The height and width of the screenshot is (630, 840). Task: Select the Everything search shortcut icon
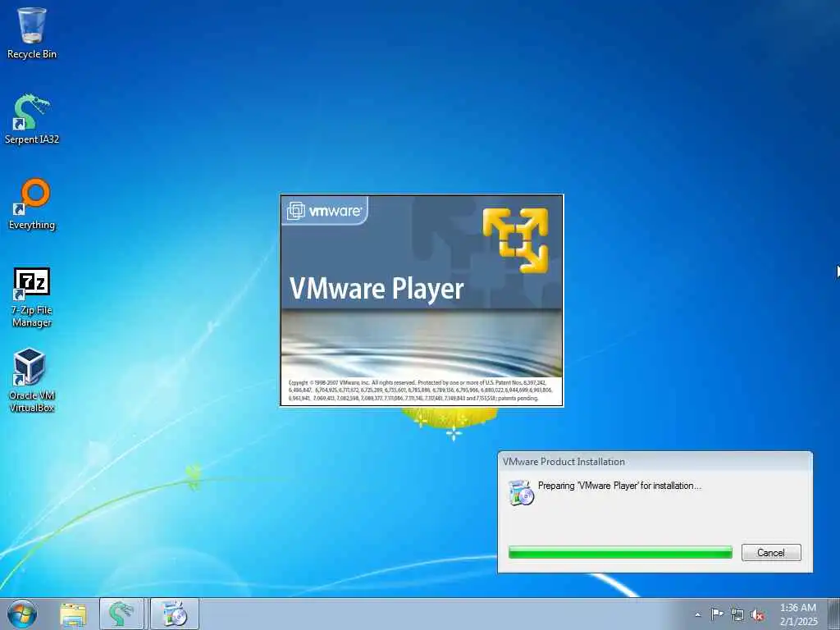[32, 204]
